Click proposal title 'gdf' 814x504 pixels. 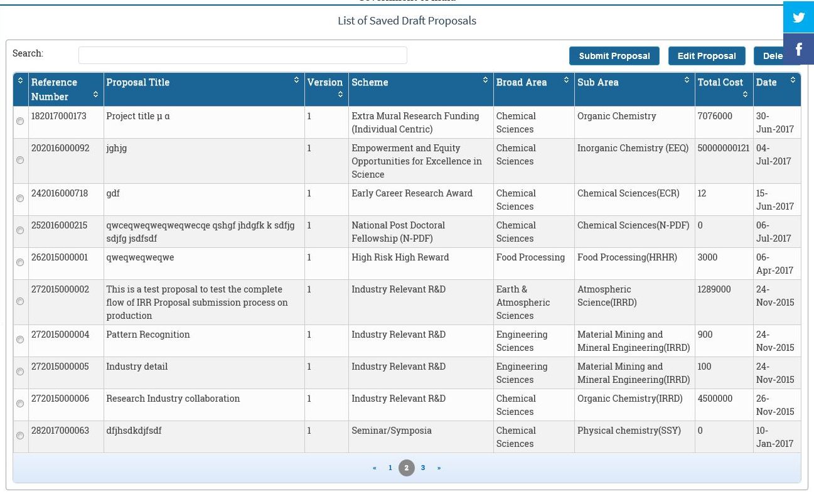click(113, 193)
